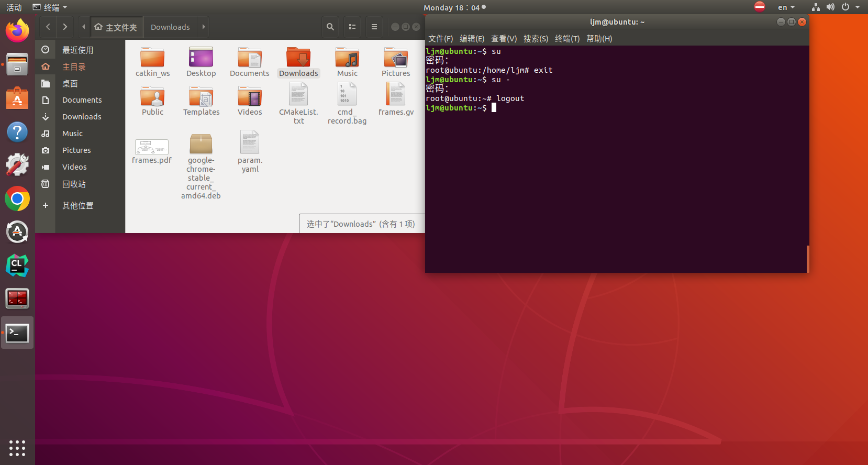Viewport: 868px width, 465px height.
Task: Select the Music folder in file grid
Action: pos(347,62)
